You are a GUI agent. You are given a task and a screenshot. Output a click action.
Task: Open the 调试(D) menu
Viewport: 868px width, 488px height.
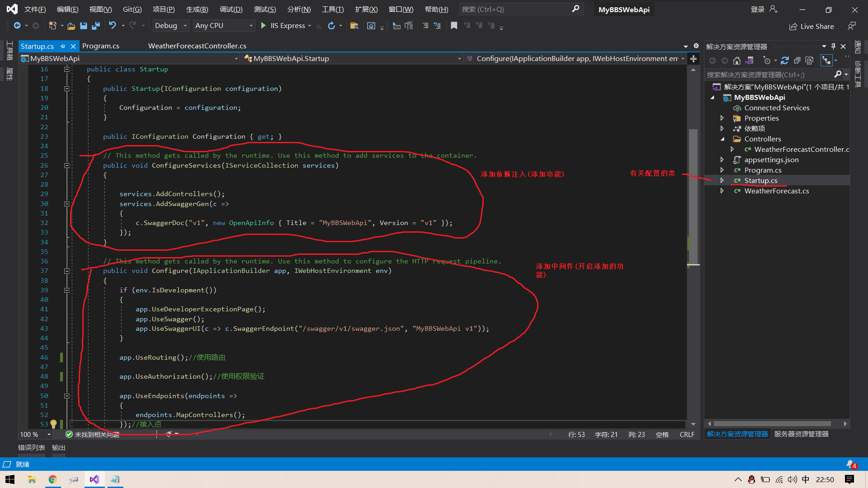[x=231, y=9]
